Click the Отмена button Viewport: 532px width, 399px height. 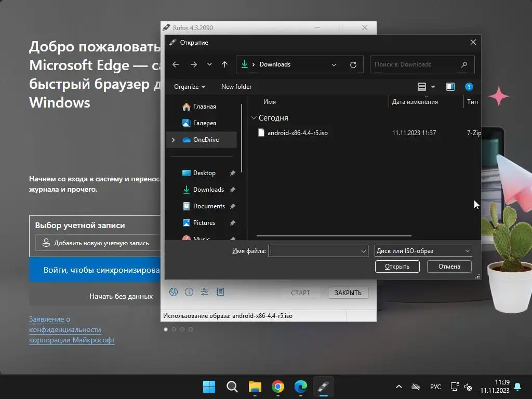tap(449, 267)
